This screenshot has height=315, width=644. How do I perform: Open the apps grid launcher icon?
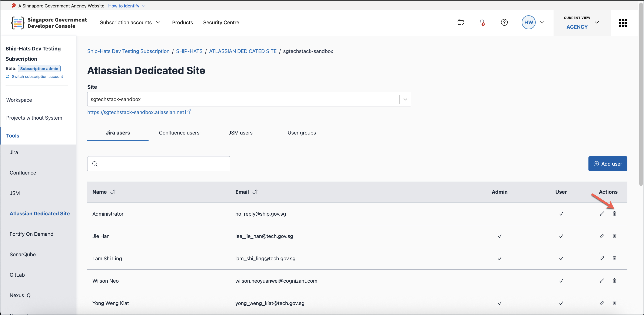coord(623,23)
